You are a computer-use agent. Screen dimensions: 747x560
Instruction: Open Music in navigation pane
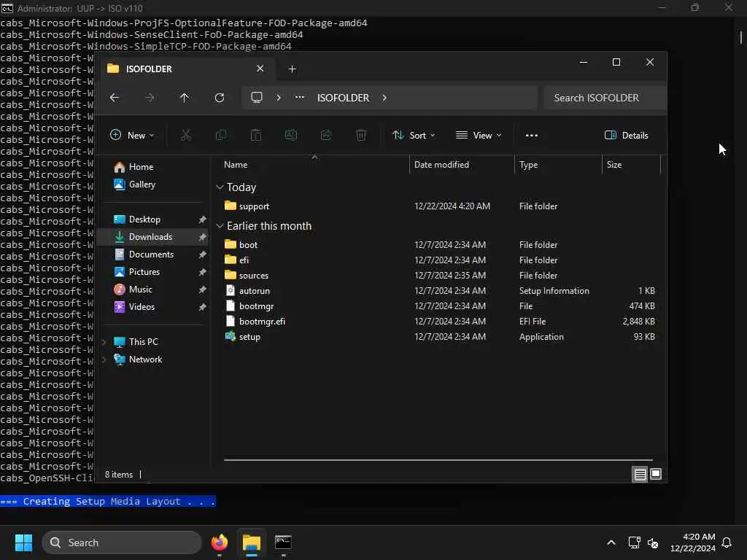[x=152, y=289]
